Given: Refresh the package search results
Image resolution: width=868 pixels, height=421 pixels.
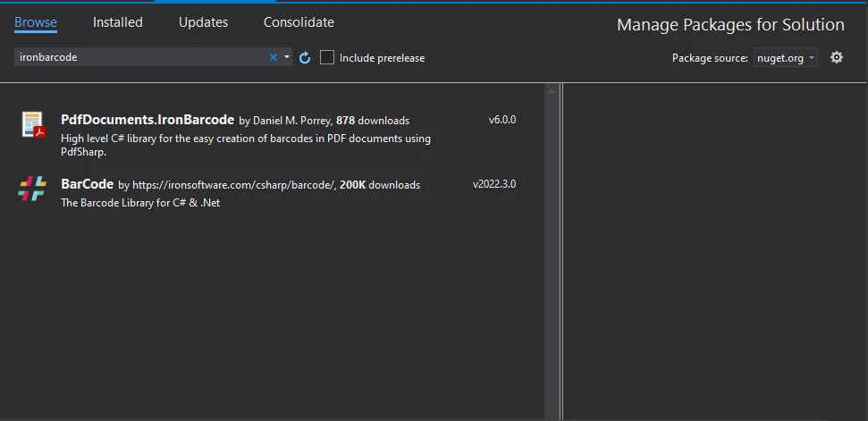Looking at the screenshot, I should [x=305, y=57].
